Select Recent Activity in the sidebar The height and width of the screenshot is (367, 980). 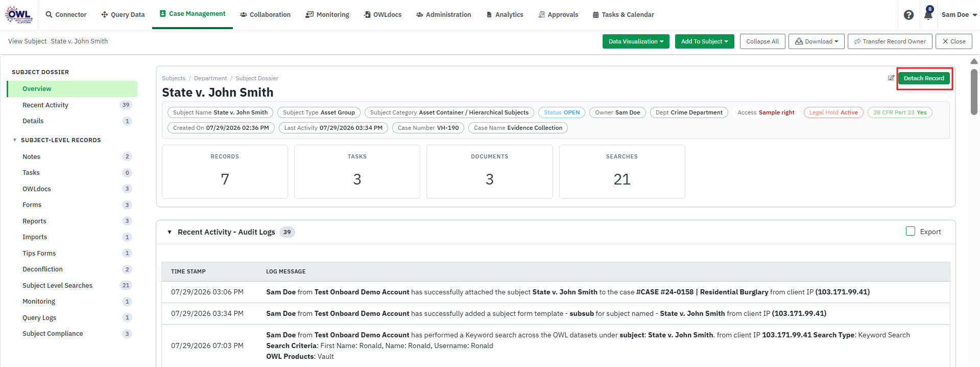click(x=72, y=105)
